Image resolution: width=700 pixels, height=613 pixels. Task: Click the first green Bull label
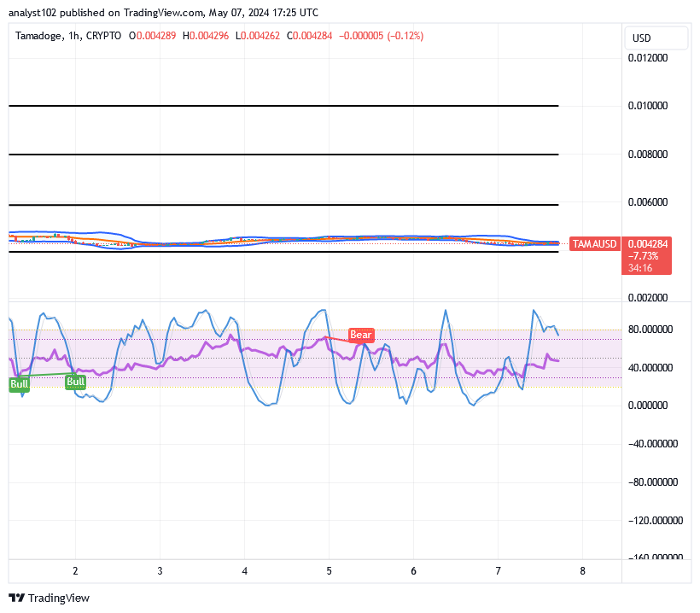click(x=19, y=384)
